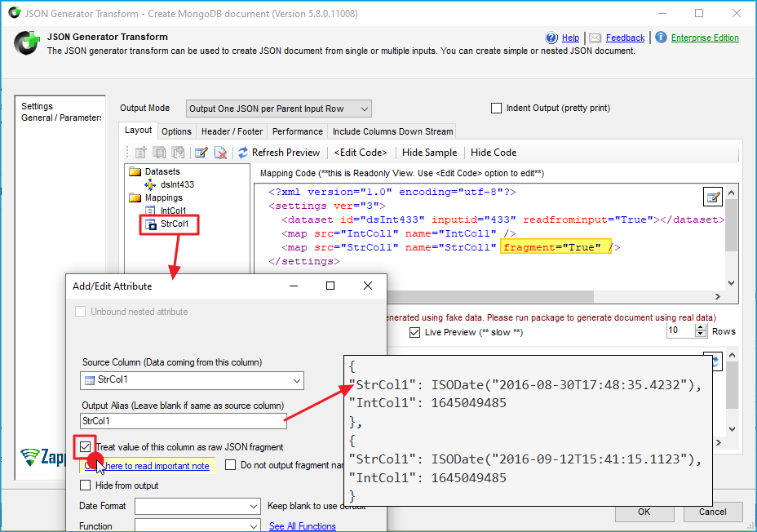The image size is (757, 532).
Task: Select the dsInt433 dataset node
Action: [176, 184]
